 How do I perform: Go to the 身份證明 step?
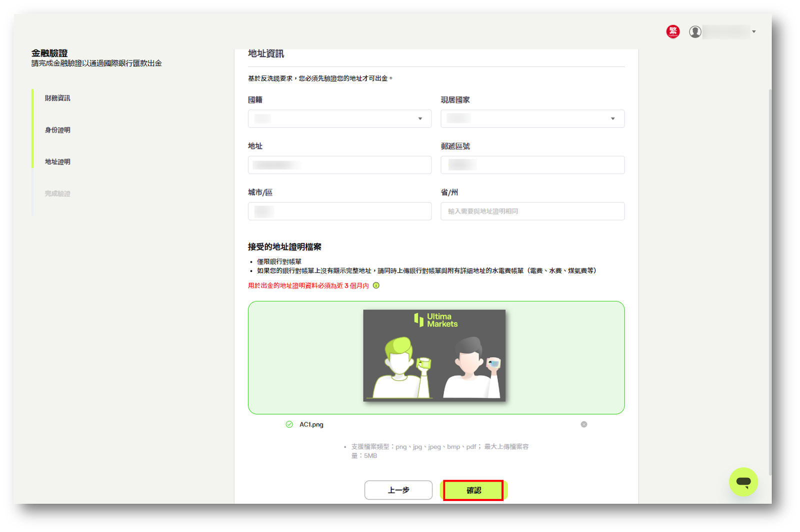56,129
